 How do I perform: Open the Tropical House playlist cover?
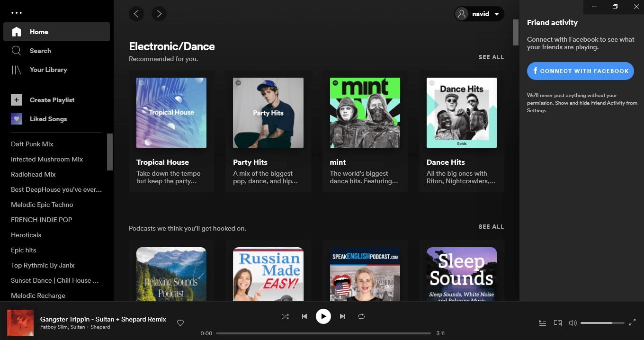pyautogui.click(x=171, y=113)
